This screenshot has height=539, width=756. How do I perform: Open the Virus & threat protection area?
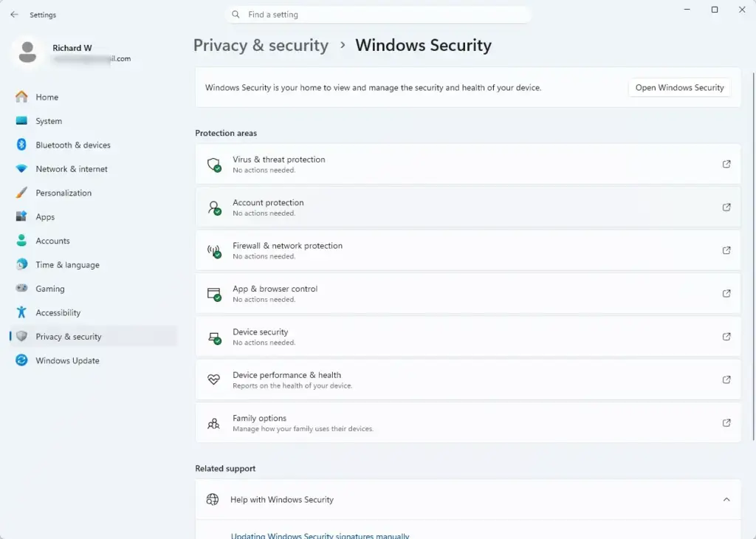pyautogui.click(x=467, y=164)
